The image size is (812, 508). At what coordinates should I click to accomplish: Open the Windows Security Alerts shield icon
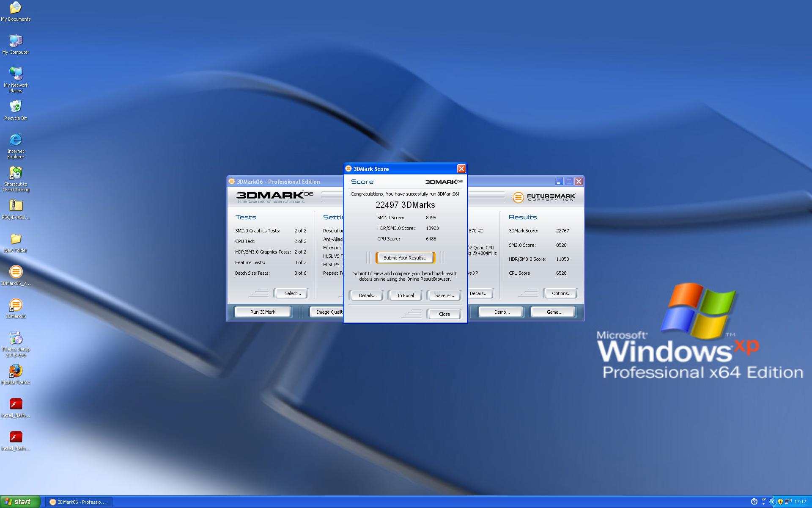pos(780,502)
